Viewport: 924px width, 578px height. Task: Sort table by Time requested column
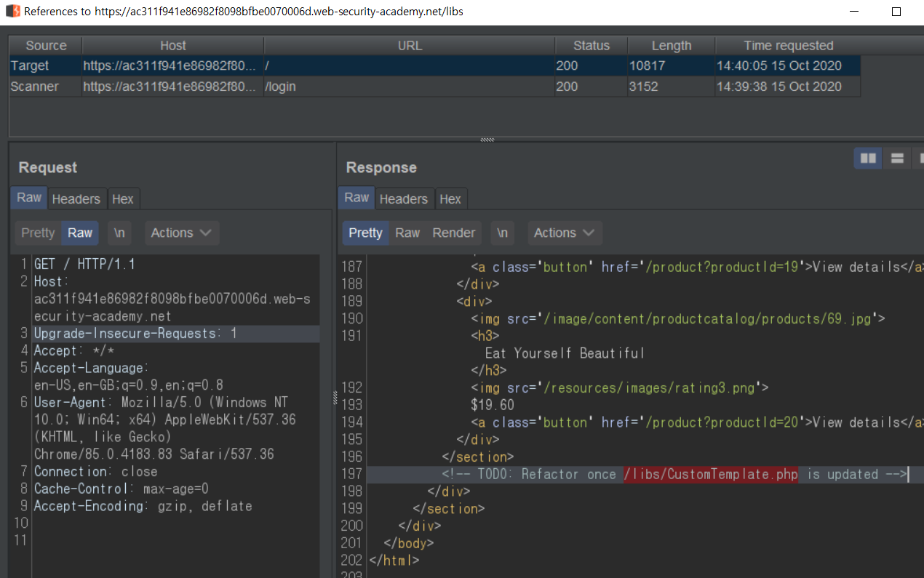pos(788,45)
